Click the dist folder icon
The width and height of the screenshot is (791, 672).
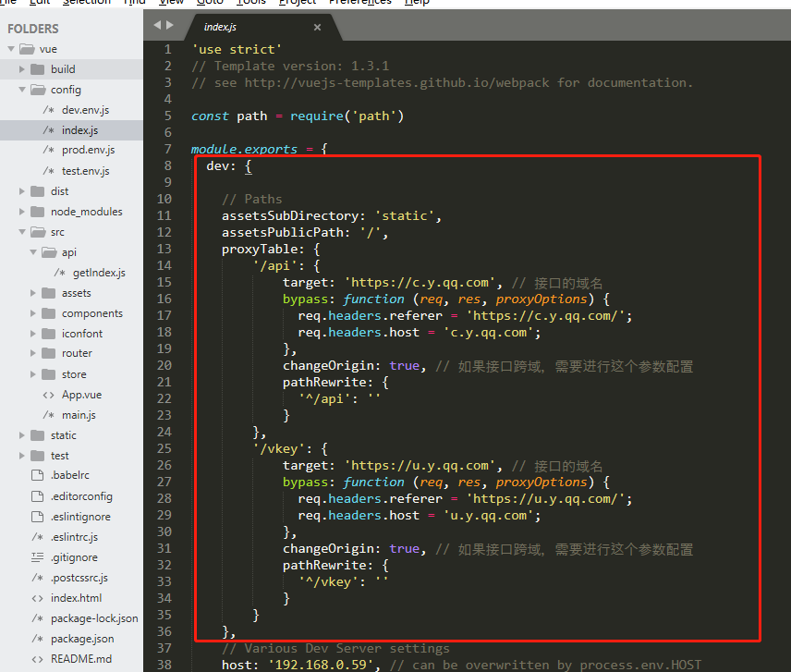(37, 191)
